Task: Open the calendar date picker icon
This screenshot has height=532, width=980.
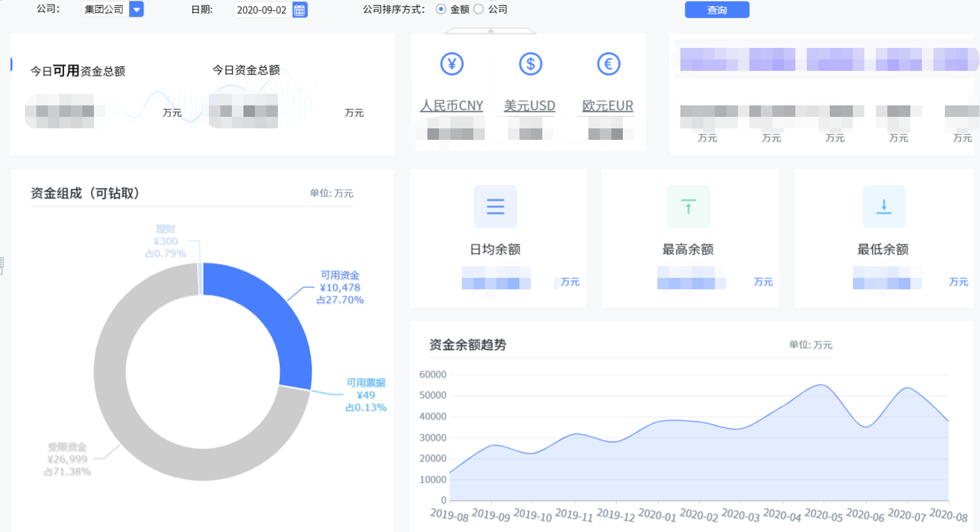Action: pyautogui.click(x=300, y=10)
